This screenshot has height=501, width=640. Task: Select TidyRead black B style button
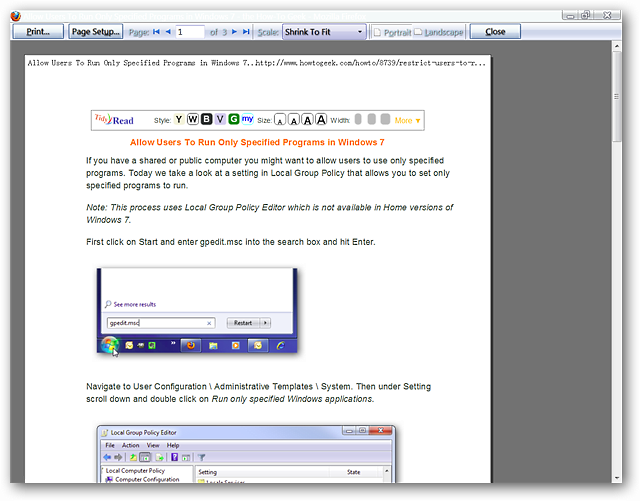coord(207,119)
